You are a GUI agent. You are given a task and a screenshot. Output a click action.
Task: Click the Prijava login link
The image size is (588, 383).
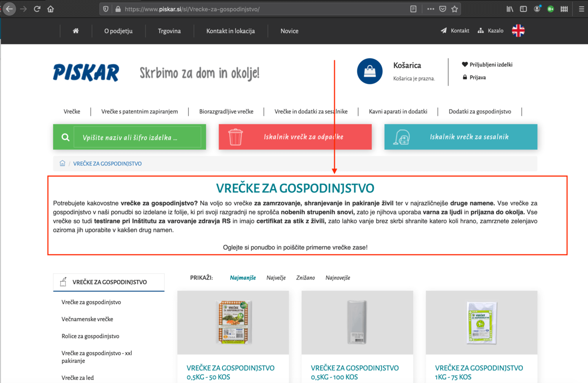[474, 77]
